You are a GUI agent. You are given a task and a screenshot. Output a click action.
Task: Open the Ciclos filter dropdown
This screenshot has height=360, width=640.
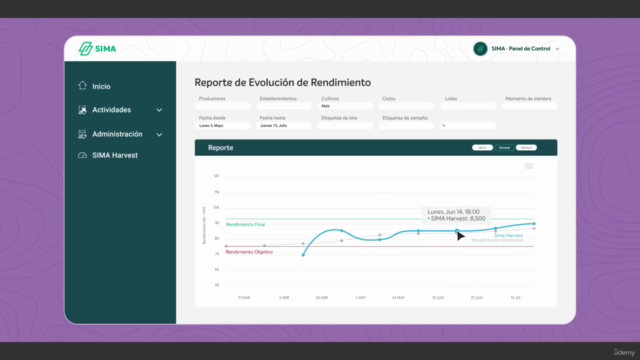click(x=406, y=106)
